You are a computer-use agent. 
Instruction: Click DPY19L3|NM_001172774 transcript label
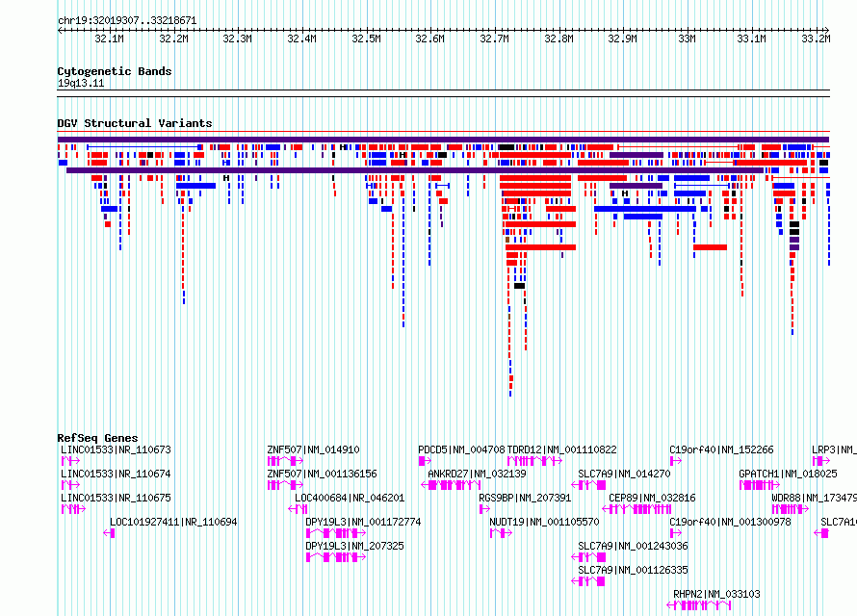point(363,522)
